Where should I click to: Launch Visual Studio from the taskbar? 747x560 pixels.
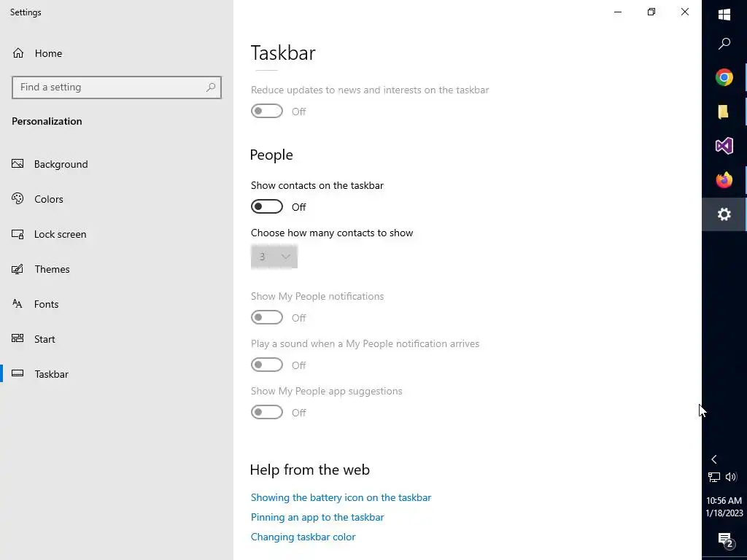(x=724, y=146)
